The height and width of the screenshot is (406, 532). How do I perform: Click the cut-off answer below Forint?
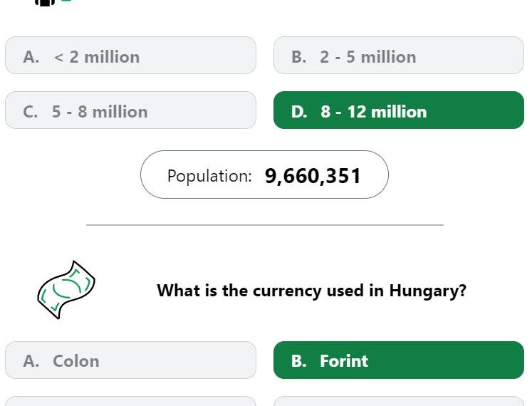[398, 401]
